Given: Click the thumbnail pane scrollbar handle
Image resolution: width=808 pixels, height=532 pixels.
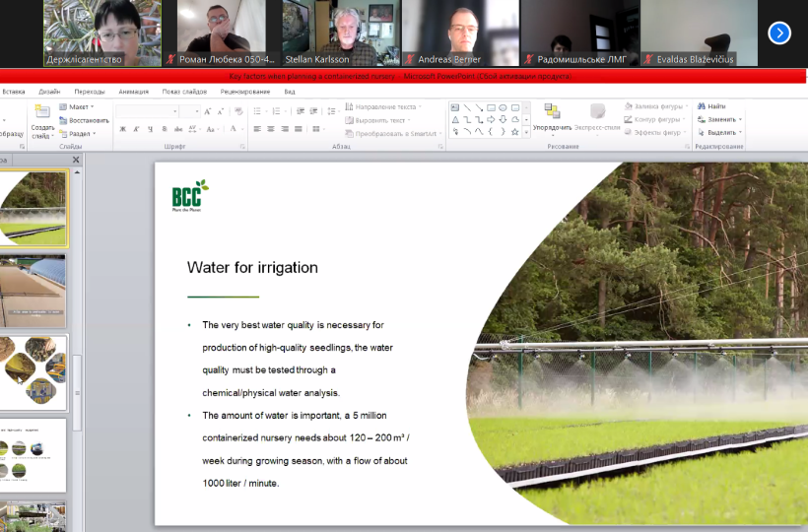Looking at the screenshot, I should [77, 392].
